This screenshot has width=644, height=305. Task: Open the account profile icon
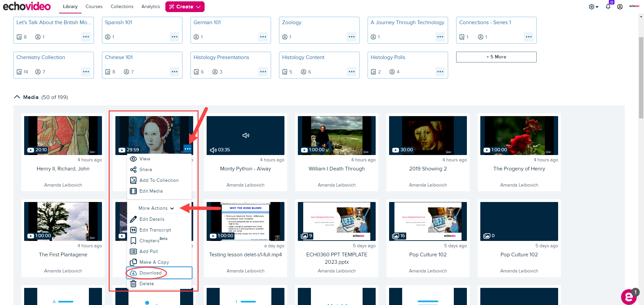click(x=620, y=6)
